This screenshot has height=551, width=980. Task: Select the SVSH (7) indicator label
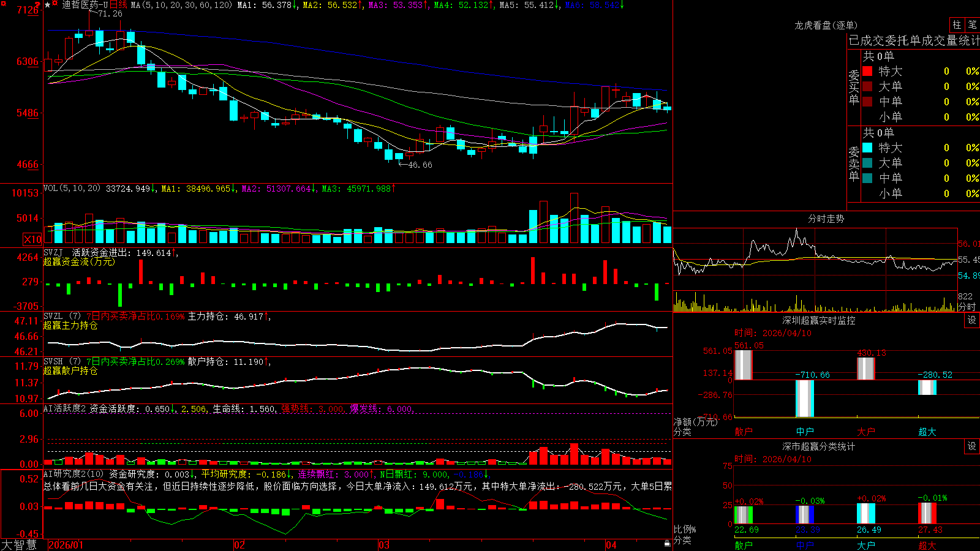coord(62,361)
